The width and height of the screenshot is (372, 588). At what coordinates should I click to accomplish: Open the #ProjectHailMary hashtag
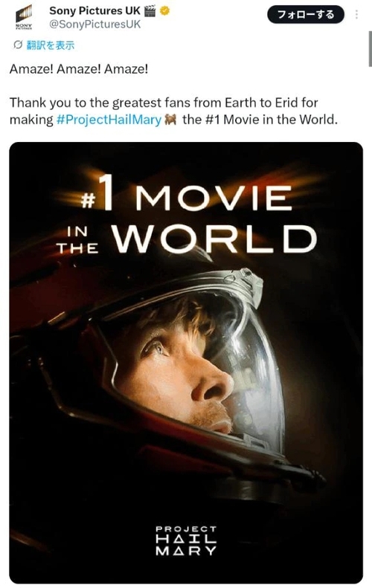click(109, 120)
